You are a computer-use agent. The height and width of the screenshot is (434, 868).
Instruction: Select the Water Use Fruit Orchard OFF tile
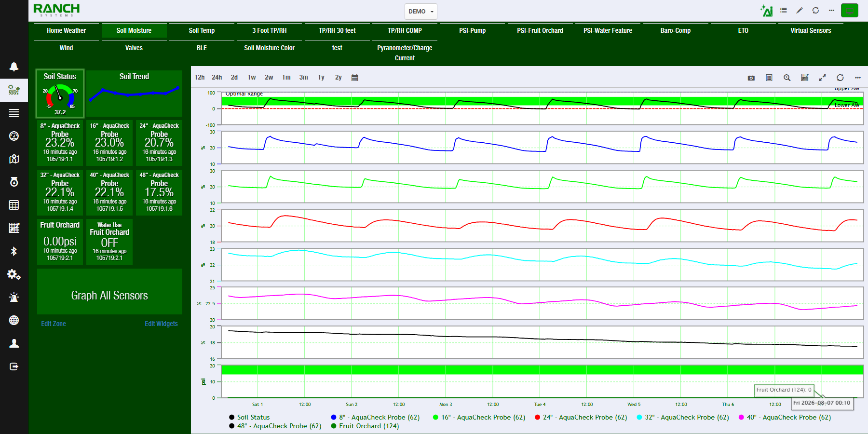(109, 242)
